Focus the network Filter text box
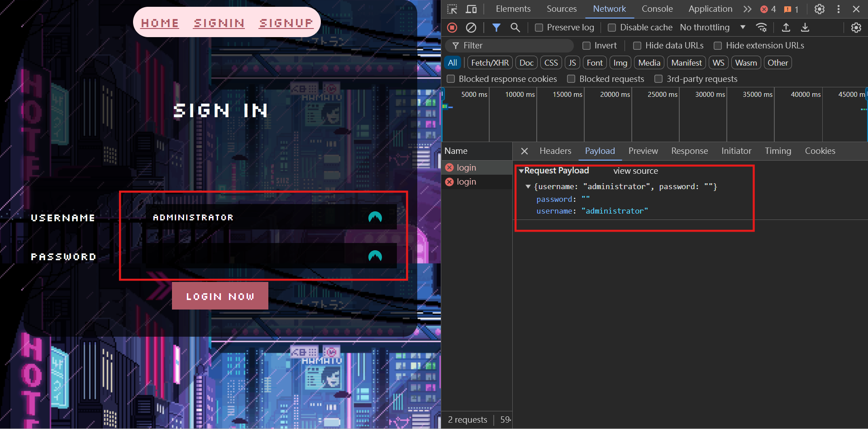Screen dimensions: 868x429 509,46
